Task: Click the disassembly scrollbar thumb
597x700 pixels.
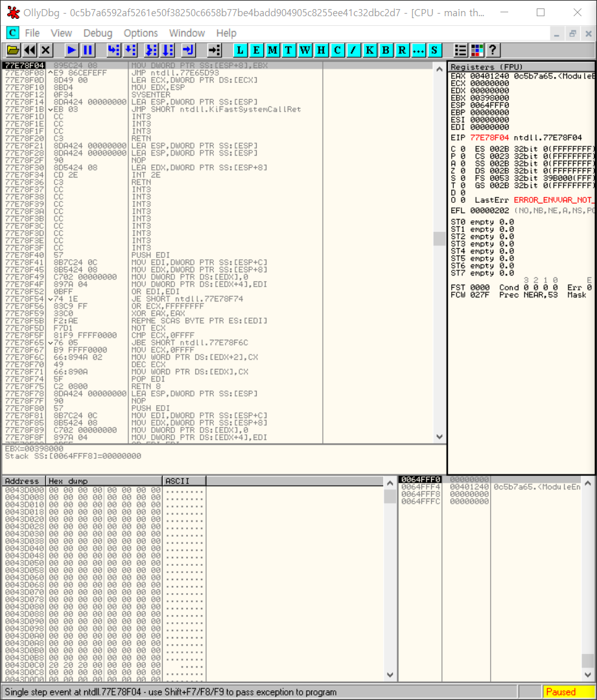Action: click(x=439, y=239)
